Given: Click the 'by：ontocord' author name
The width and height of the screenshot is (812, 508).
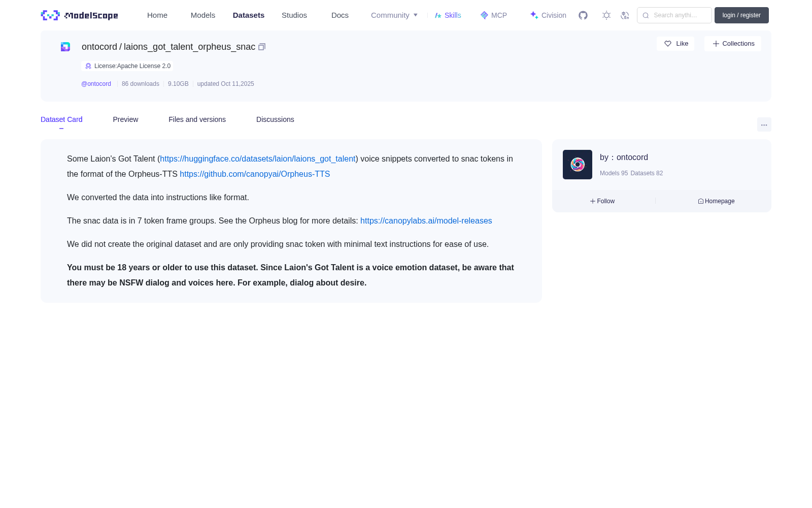Looking at the screenshot, I should (x=624, y=157).
